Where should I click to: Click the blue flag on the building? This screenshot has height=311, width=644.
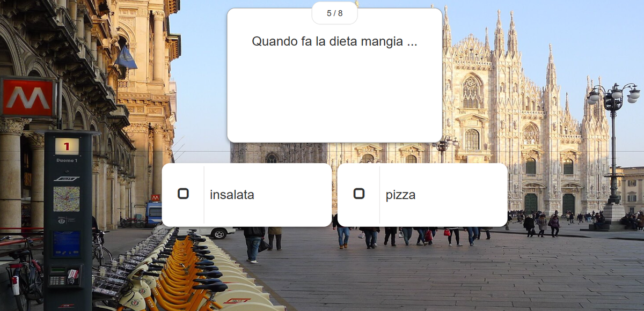[x=126, y=57]
